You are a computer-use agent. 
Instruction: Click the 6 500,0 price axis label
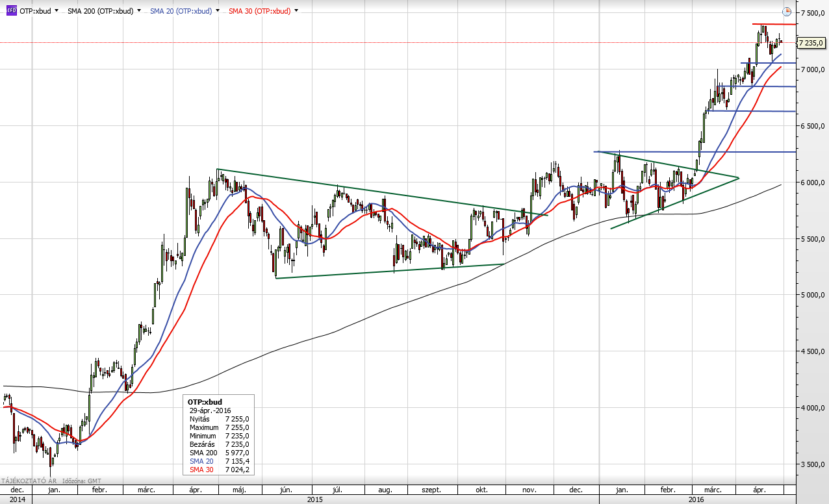pos(813,126)
